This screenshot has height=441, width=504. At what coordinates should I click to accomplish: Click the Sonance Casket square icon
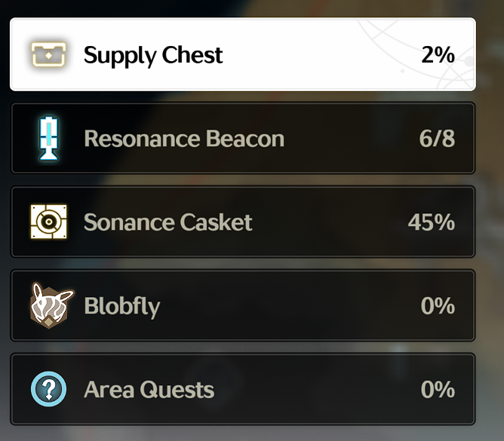point(48,222)
